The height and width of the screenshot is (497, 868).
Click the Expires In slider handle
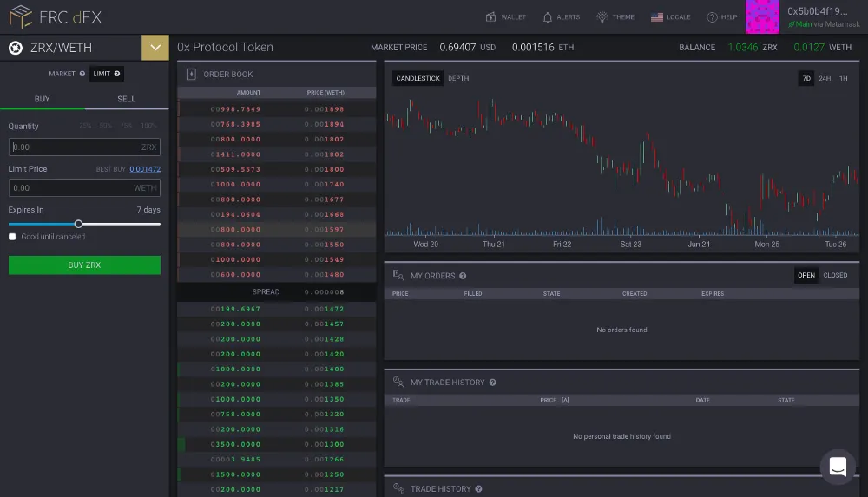[79, 224]
